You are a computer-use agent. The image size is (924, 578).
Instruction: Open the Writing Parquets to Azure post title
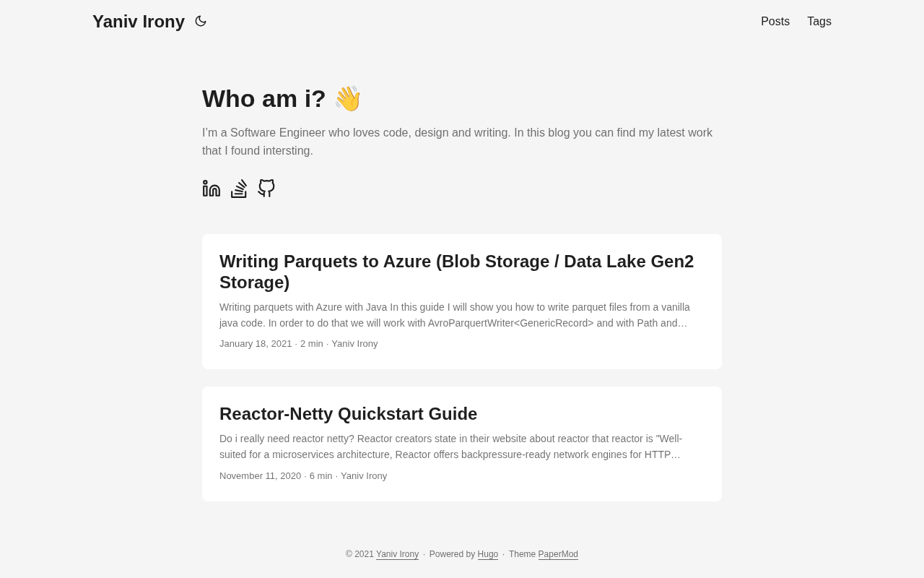(456, 272)
